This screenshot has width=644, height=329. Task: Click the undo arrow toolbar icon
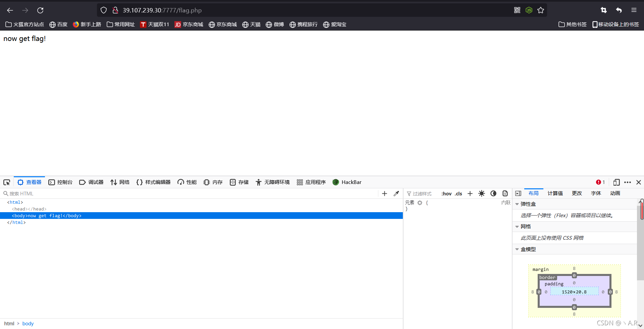pyautogui.click(x=619, y=10)
